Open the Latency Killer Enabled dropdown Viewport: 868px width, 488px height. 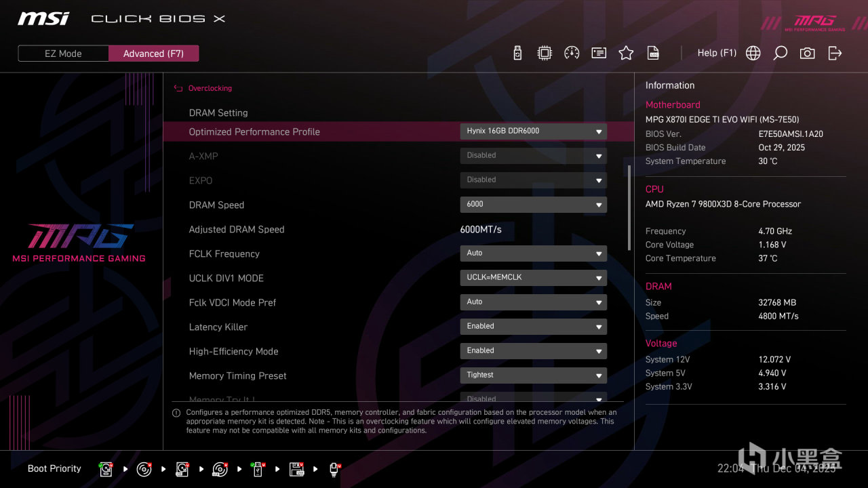(534, 327)
